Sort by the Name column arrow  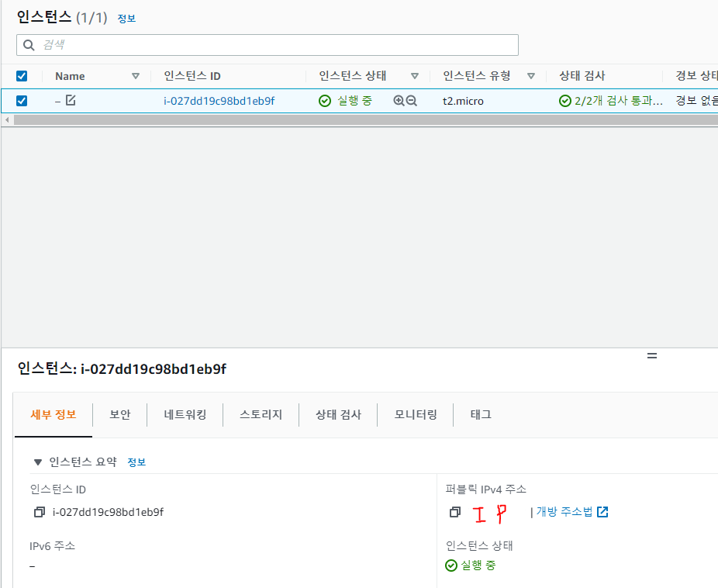coord(136,76)
